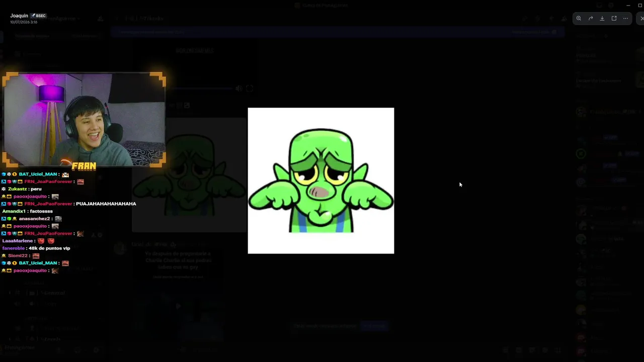Screen dimensions: 644x362
Task: Select the uploader name Joaquin
Action: pyautogui.click(x=19, y=16)
